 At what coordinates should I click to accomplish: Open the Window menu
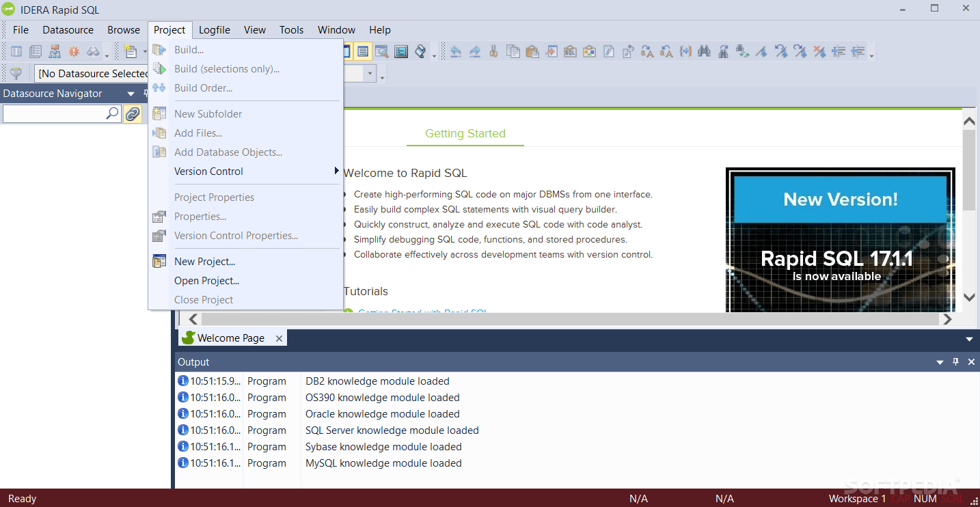click(x=337, y=30)
